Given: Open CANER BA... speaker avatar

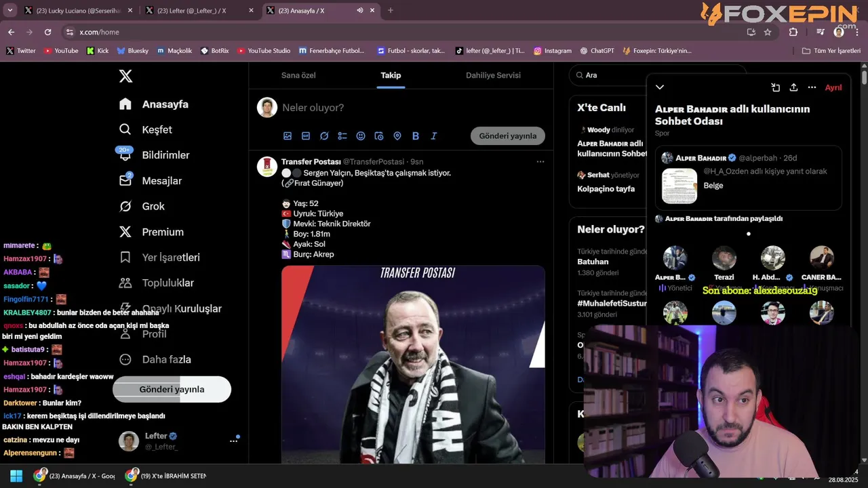Looking at the screenshot, I should point(822,258).
